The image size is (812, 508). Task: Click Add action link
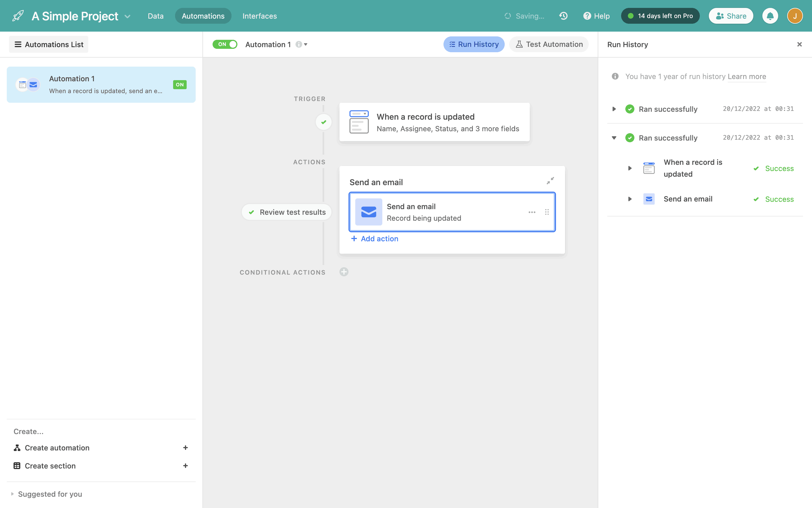click(x=374, y=238)
